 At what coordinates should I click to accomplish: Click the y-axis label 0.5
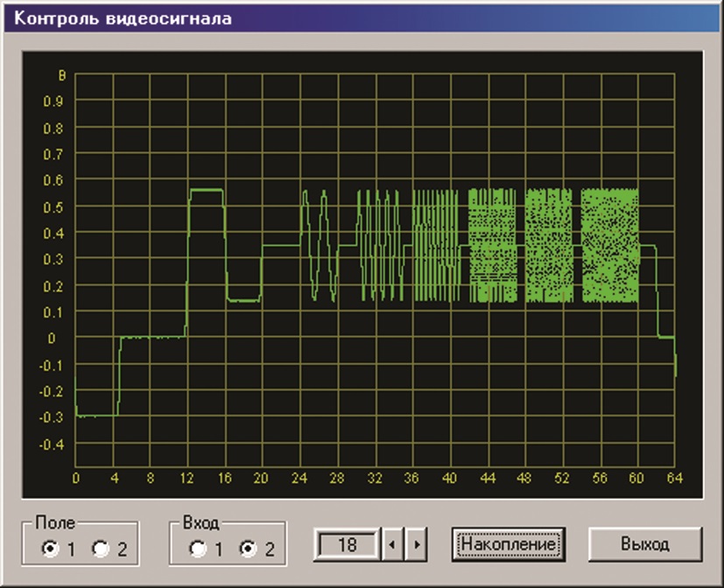coord(53,207)
